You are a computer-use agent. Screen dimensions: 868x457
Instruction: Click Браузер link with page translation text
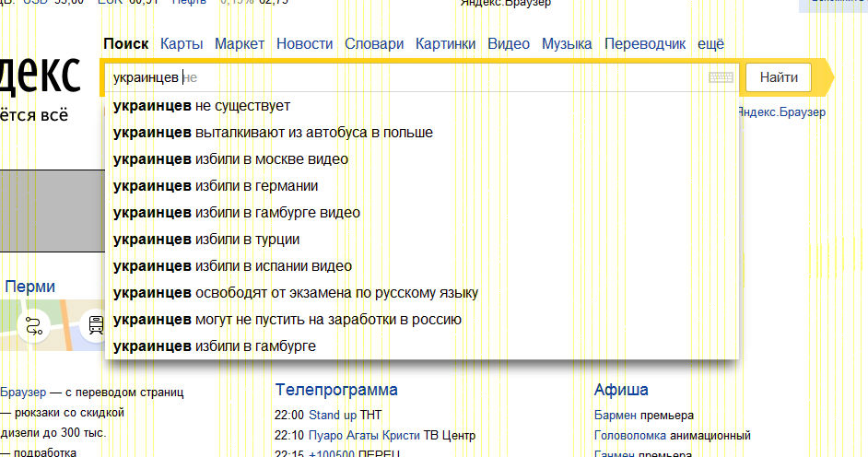tap(23, 393)
